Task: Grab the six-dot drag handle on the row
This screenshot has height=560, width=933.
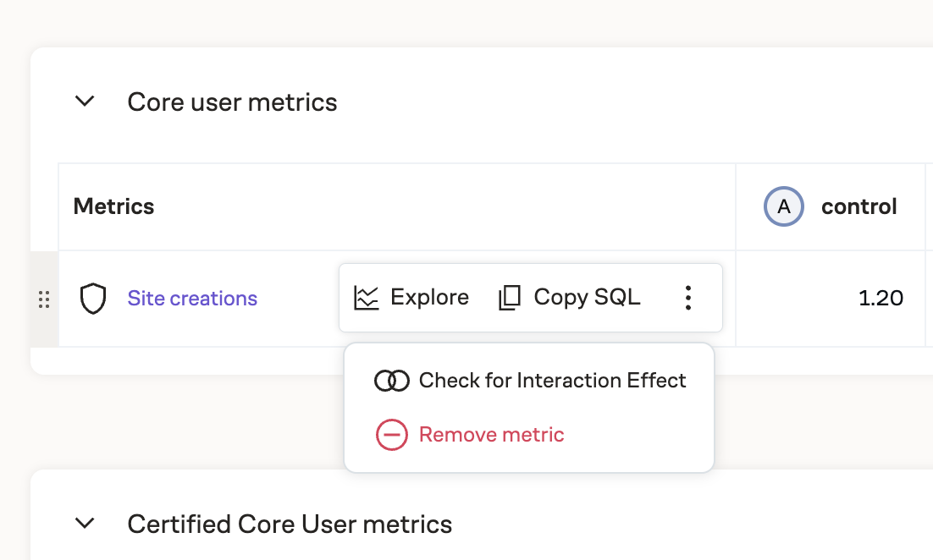Action: pos(44,299)
